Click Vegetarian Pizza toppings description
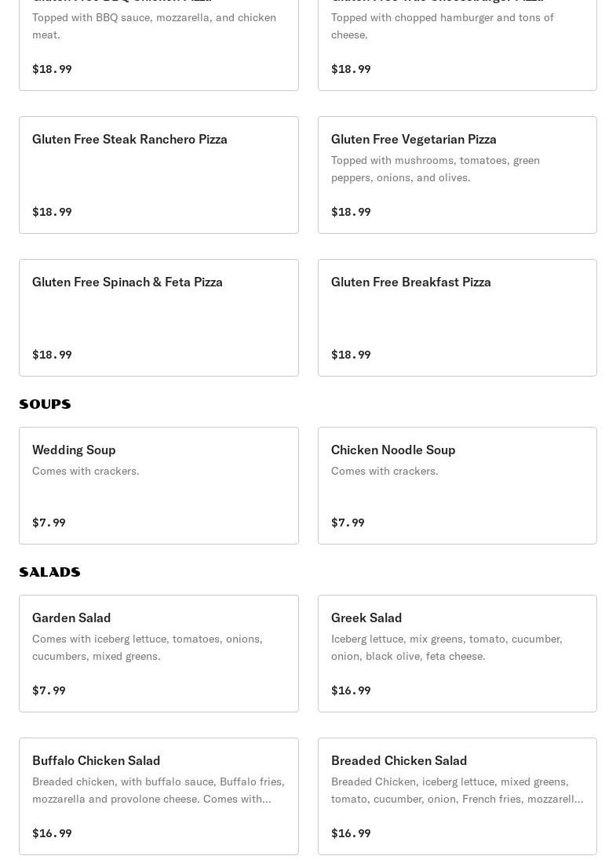 436,169
